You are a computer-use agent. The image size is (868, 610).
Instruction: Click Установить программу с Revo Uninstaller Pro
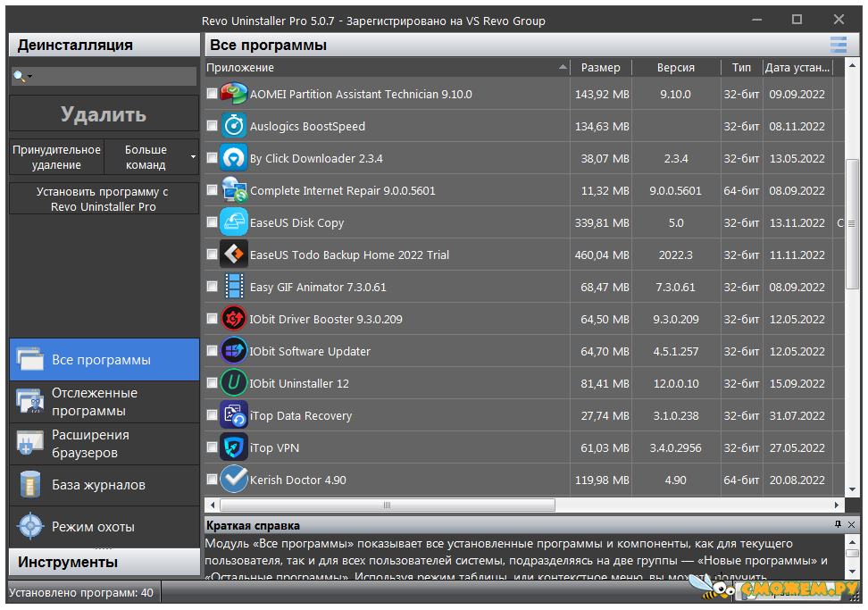pyautogui.click(x=104, y=199)
